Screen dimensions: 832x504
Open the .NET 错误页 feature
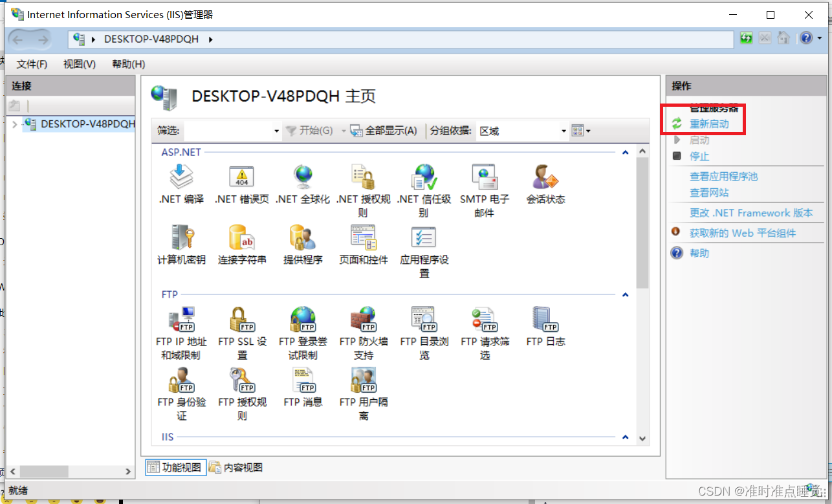242,183
